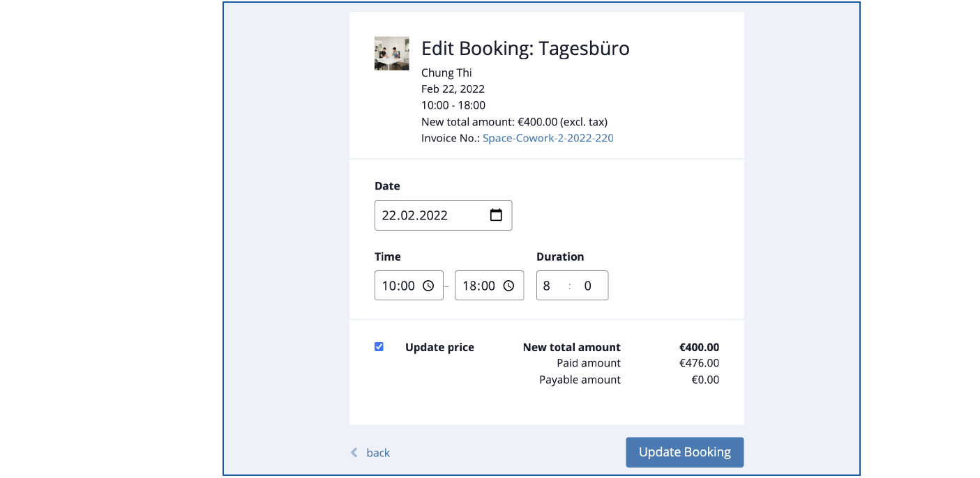980x478 pixels.
Task: Toggle the Update price checkbox
Action: click(x=379, y=347)
